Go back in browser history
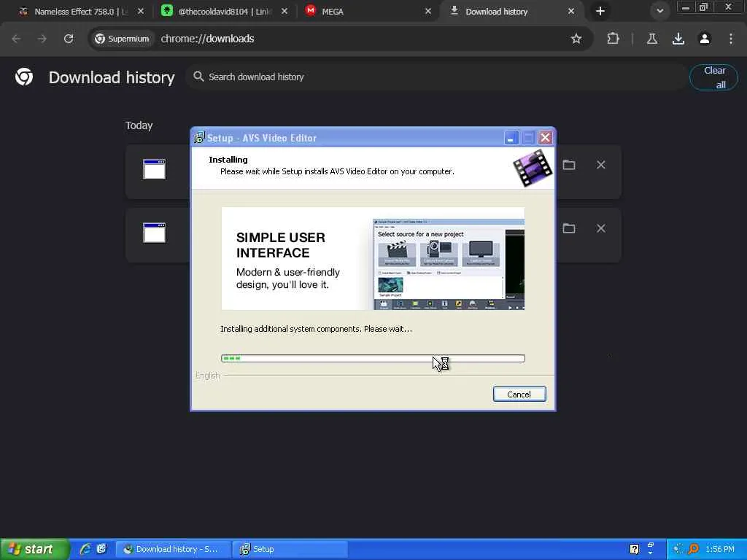 pyautogui.click(x=16, y=39)
